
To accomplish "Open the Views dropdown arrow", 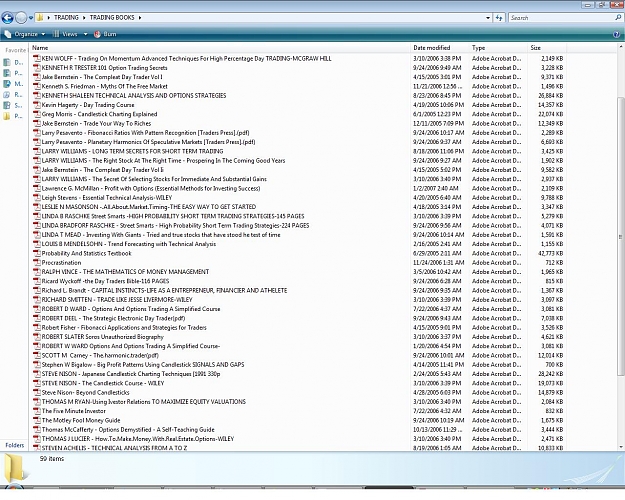I will coord(85,34).
